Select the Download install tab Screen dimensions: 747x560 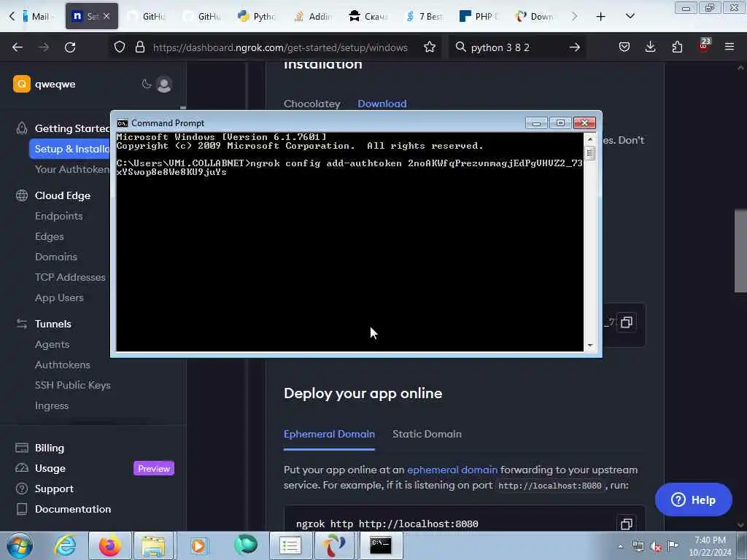382,104
